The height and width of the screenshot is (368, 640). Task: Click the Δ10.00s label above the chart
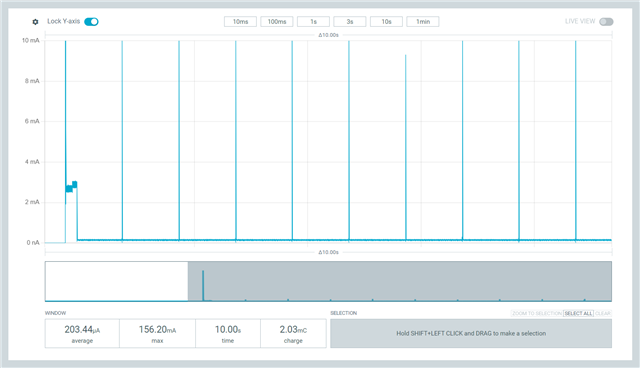point(329,35)
